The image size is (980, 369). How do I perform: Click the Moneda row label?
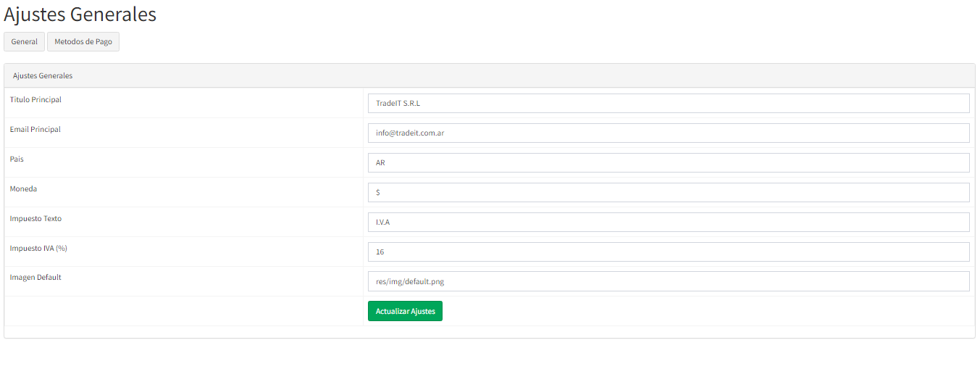click(23, 189)
